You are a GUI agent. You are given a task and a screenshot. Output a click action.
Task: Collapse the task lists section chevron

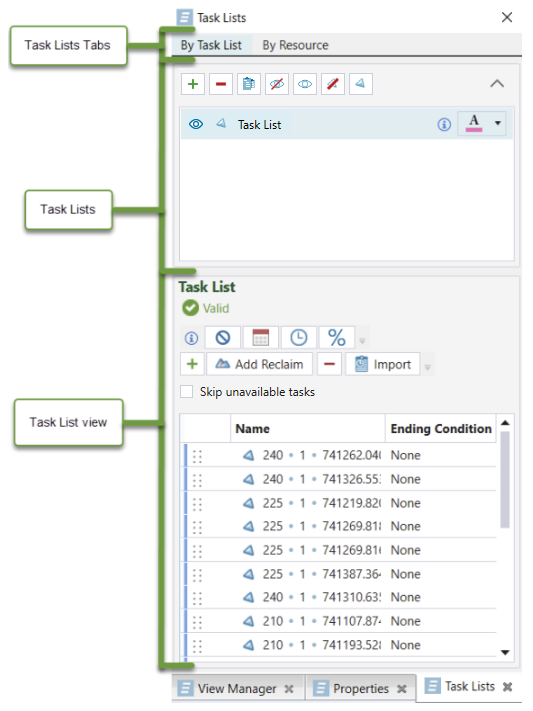tap(497, 84)
